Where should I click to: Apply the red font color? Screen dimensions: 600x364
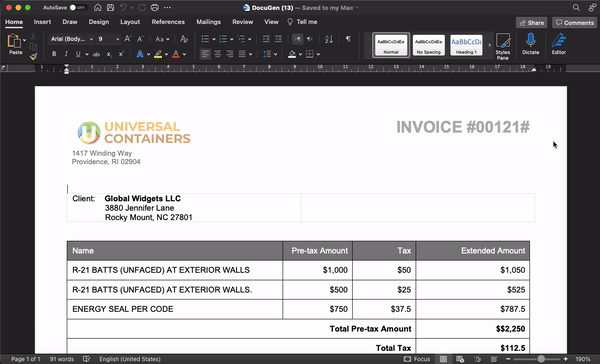(x=176, y=54)
